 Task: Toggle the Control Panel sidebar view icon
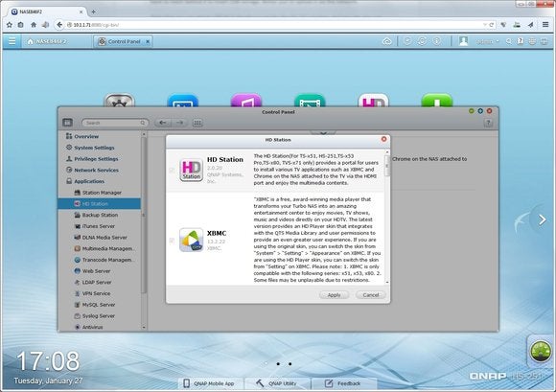[x=67, y=123]
